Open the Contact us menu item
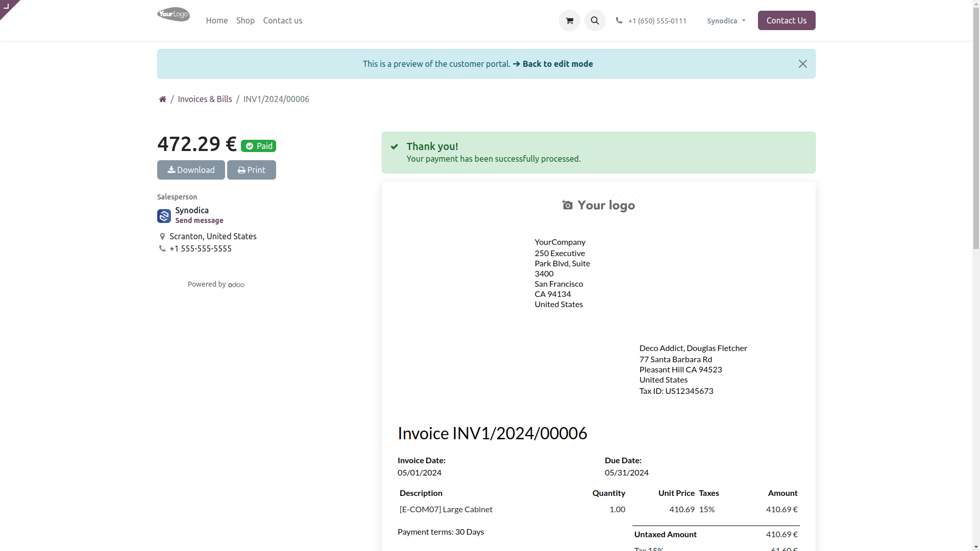The image size is (980, 551). pyautogui.click(x=282, y=20)
